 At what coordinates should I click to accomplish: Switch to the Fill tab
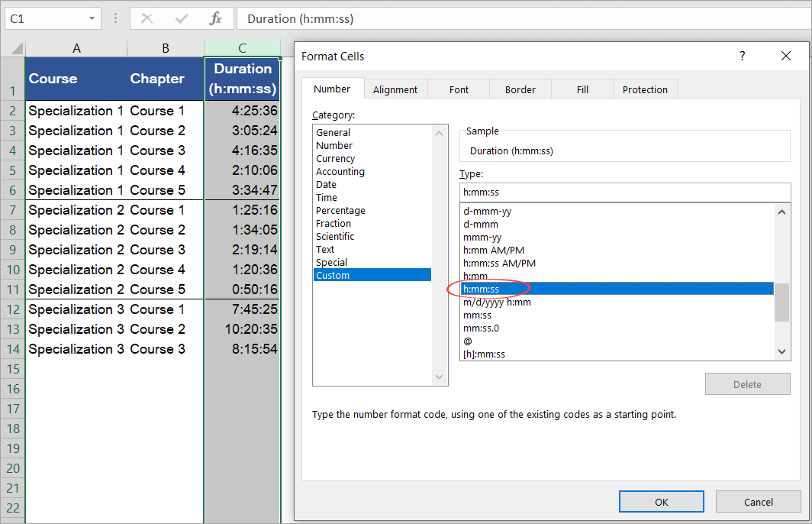(x=582, y=89)
